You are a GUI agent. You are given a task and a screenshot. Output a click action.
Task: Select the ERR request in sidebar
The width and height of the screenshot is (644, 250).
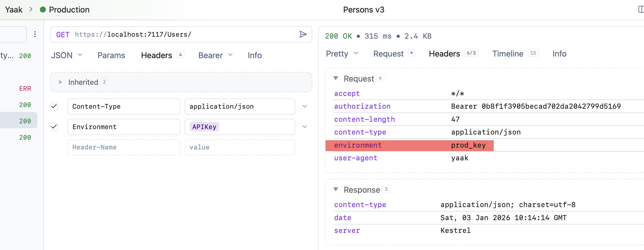pos(25,89)
